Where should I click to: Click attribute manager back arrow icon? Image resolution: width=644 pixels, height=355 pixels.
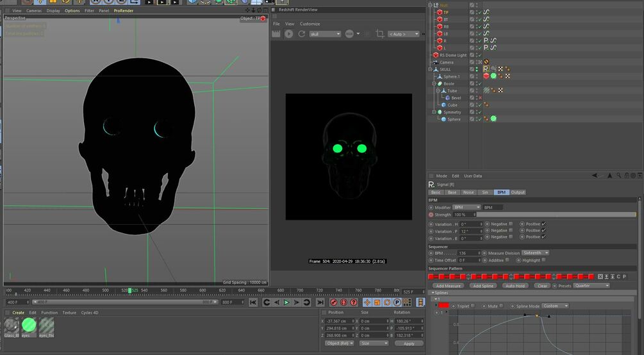click(x=595, y=176)
